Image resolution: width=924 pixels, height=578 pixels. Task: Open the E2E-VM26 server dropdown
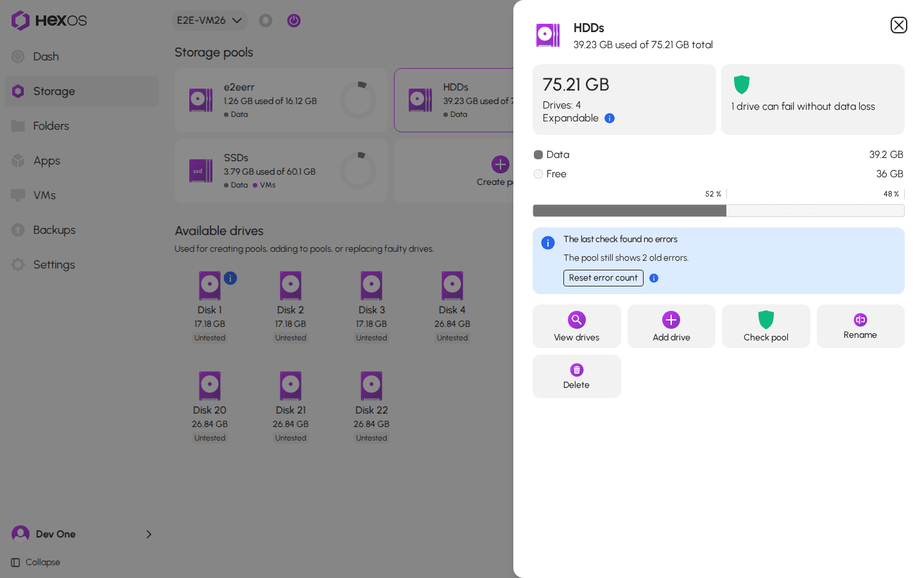point(209,21)
